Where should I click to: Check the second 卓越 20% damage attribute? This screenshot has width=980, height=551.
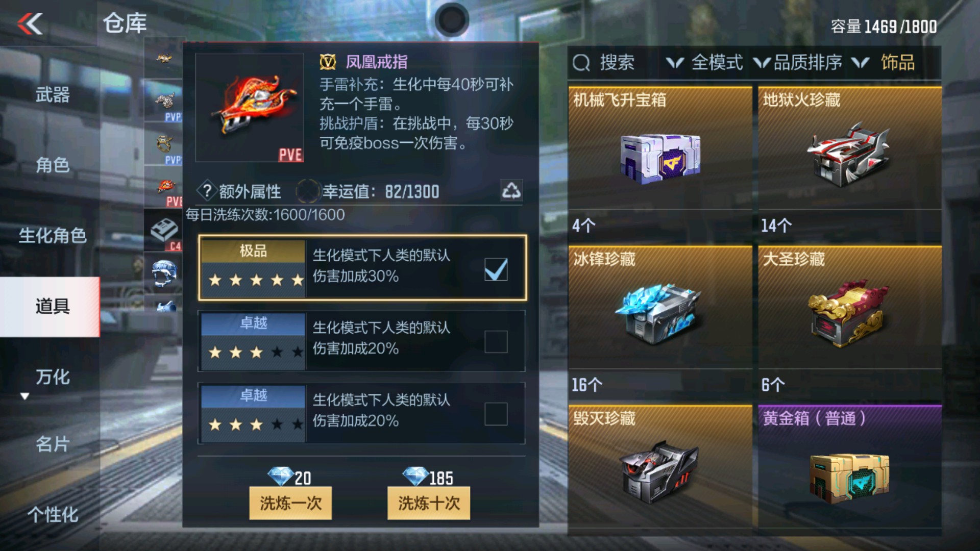tap(496, 414)
